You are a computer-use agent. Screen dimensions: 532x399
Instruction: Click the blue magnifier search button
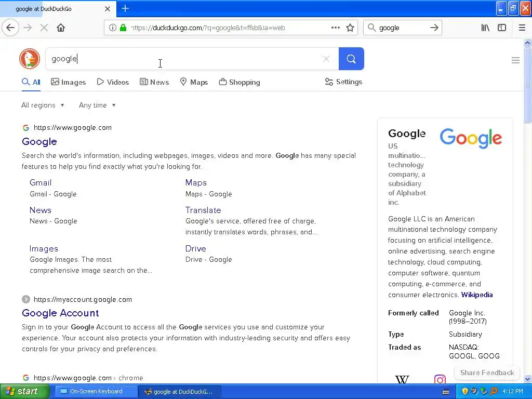pos(351,59)
